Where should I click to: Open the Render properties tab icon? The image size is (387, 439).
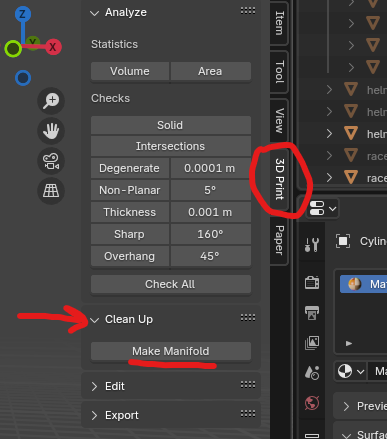coord(312,283)
